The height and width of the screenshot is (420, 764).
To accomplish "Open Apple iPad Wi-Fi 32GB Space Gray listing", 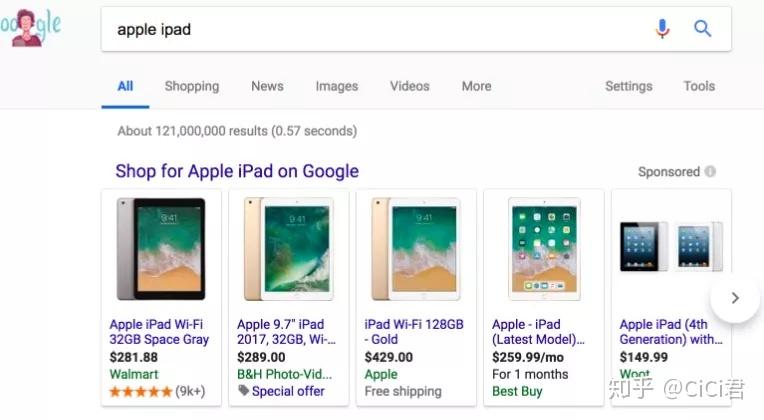I will [x=159, y=332].
